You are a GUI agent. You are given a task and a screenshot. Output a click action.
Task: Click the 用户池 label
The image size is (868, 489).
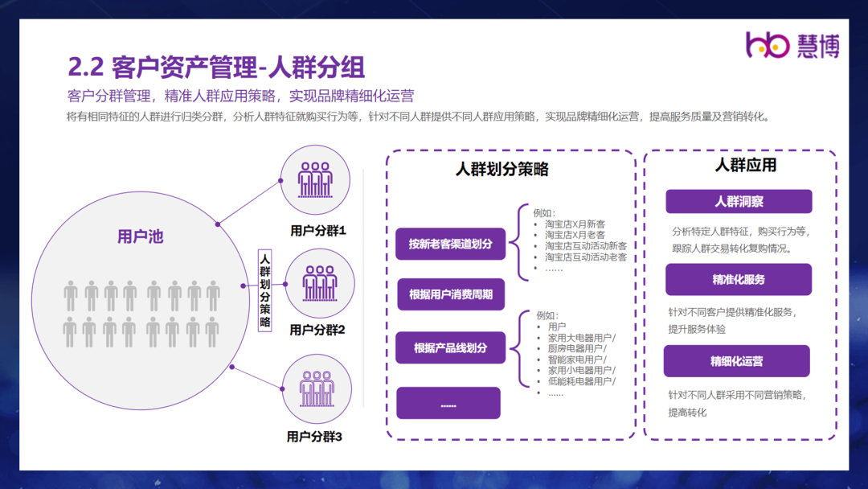click(140, 237)
